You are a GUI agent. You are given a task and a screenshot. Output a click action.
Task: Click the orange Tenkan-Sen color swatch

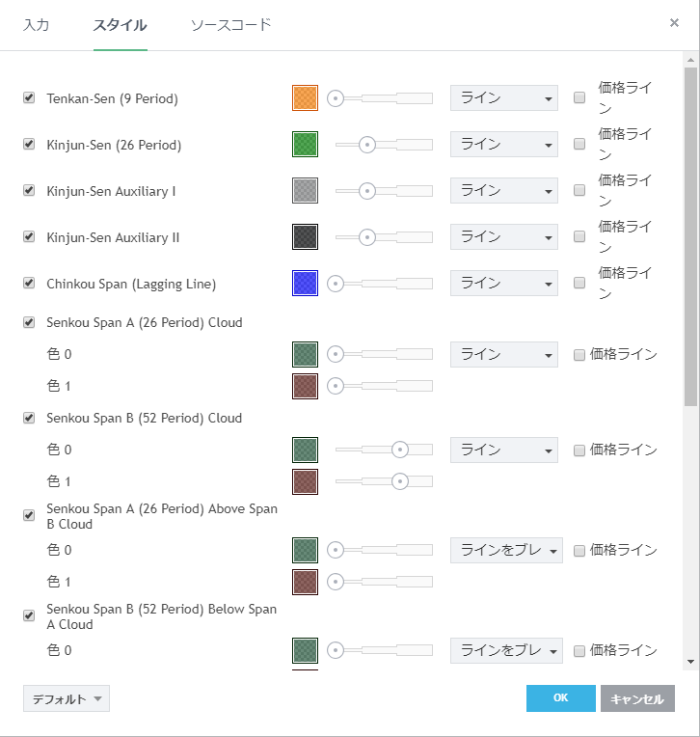pos(305,98)
